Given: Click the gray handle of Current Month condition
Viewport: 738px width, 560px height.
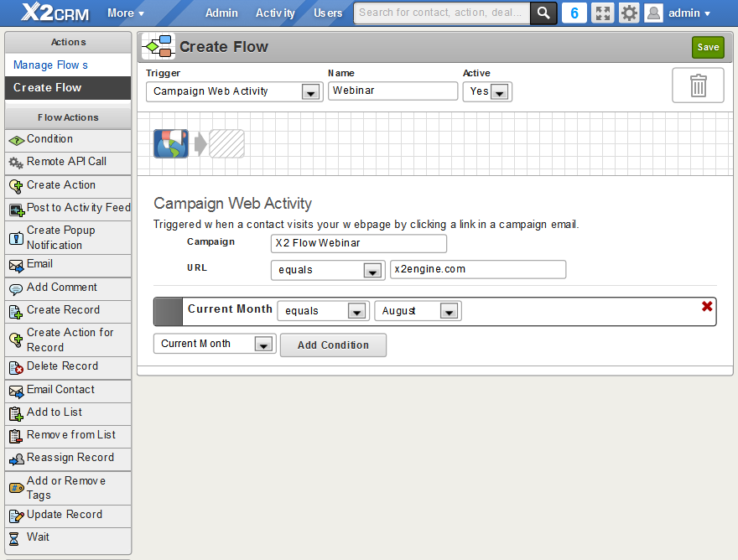Looking at the screenshot, I should pos(168,312).
